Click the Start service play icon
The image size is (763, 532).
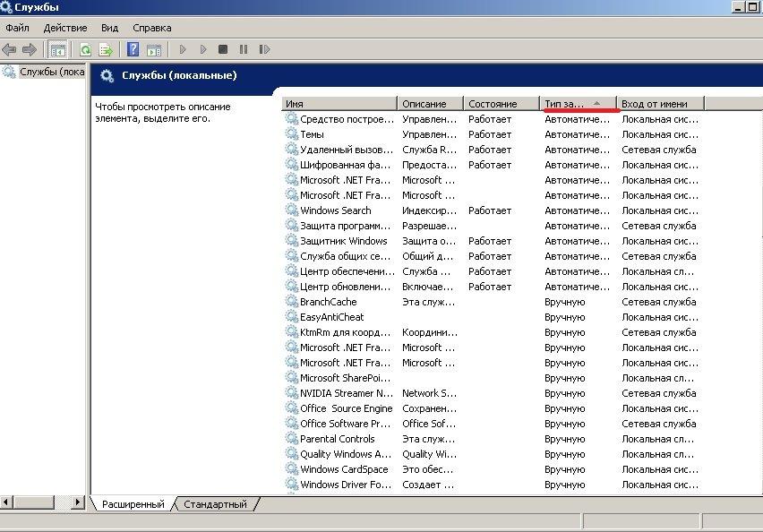pyautogui.click(x=183, y=49)
